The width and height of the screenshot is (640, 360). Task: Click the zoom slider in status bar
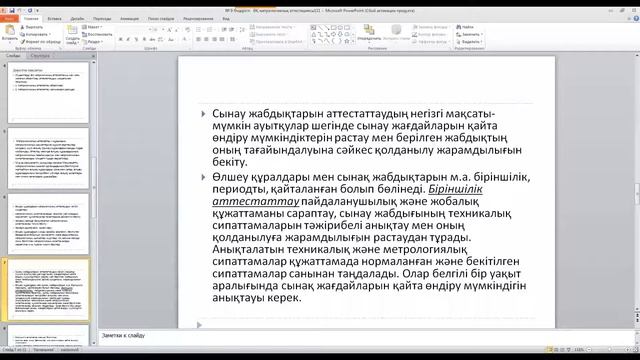(x=609, y=350)
